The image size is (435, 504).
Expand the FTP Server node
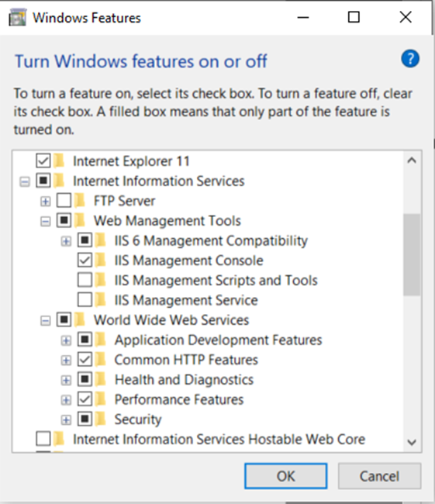tap(45, 202)
